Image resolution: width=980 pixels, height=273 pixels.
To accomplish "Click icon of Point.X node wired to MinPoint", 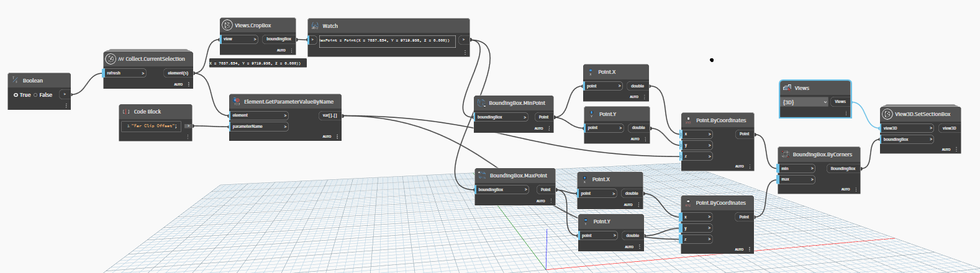I will 591,72.
